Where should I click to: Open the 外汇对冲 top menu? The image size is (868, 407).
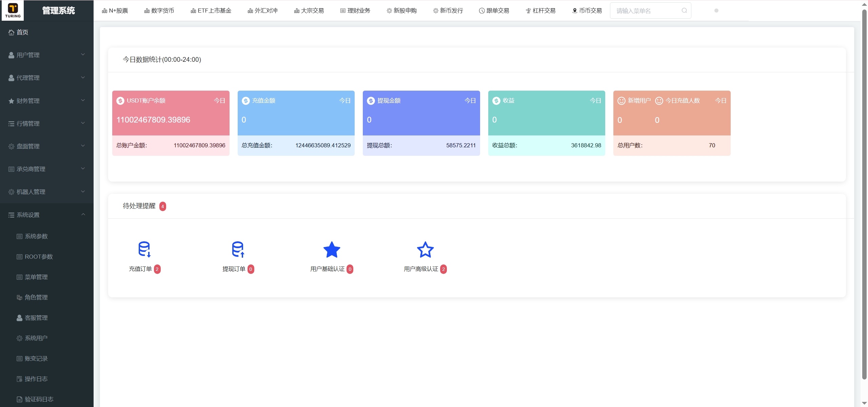point(263,11)
